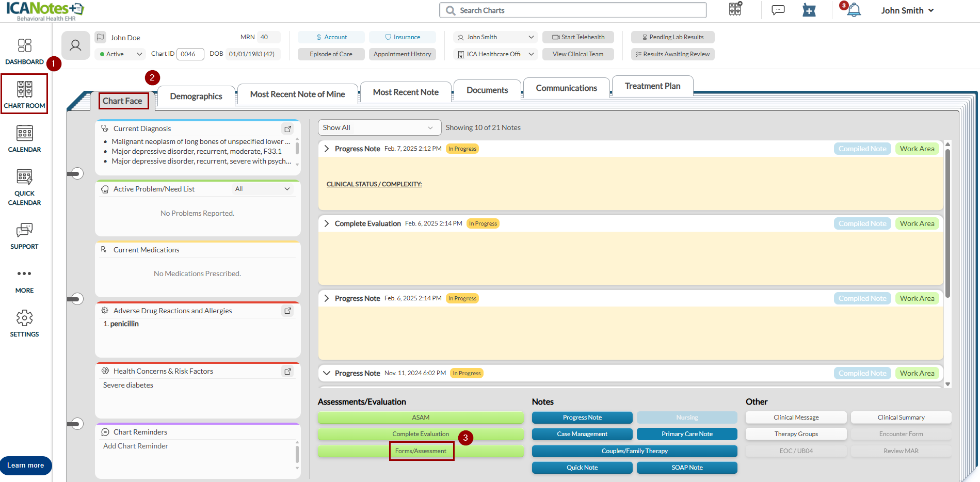This screenshot has width=980, height=482.
Task: Open the John Smith provider dropdown
Action: click(495, 37)
